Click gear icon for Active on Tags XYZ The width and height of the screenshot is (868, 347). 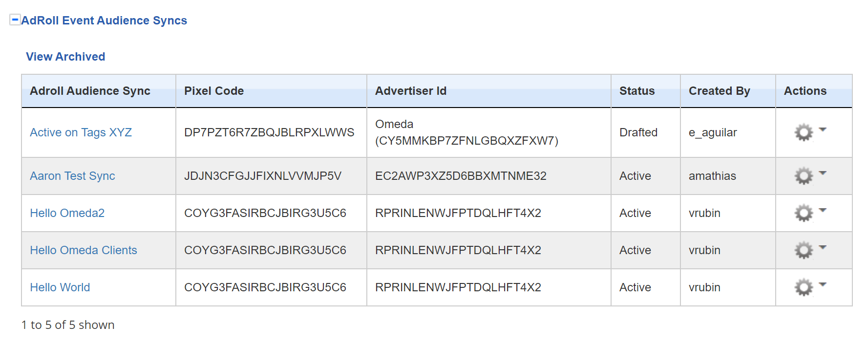click(x=804, y=132)
